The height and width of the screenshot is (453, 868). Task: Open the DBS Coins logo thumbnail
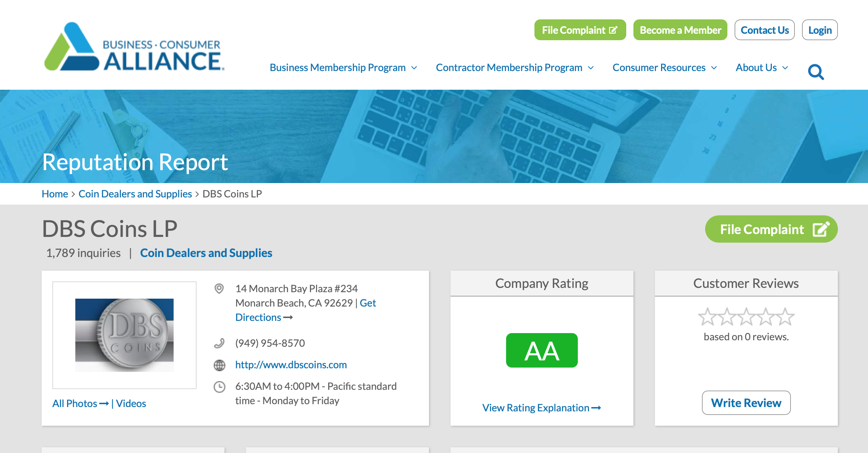click(x=124, y=335)
